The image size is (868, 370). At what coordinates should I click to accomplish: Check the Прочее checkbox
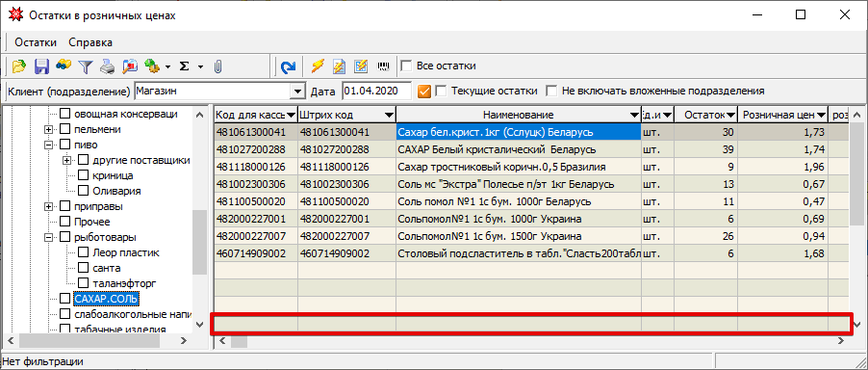65,223
